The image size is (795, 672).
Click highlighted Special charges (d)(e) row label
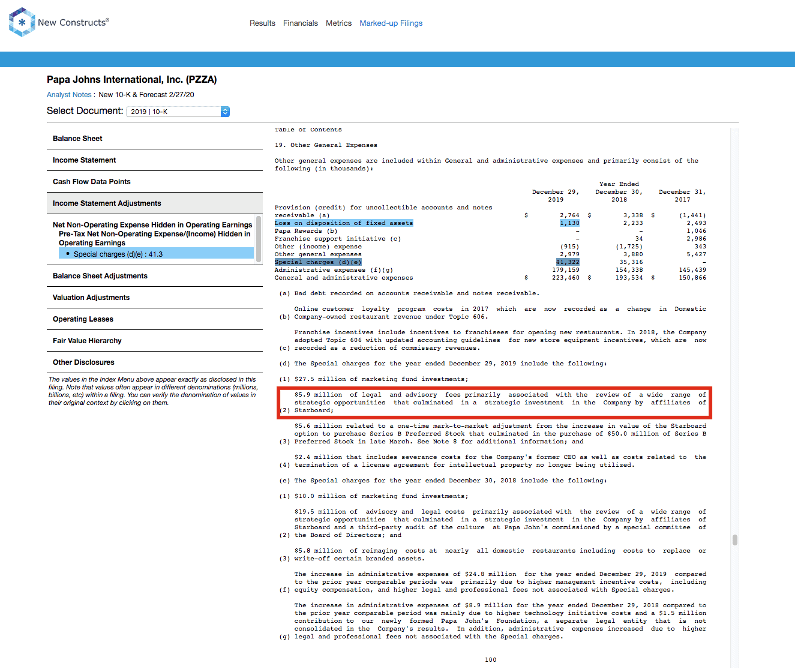(x=318, y=262)
